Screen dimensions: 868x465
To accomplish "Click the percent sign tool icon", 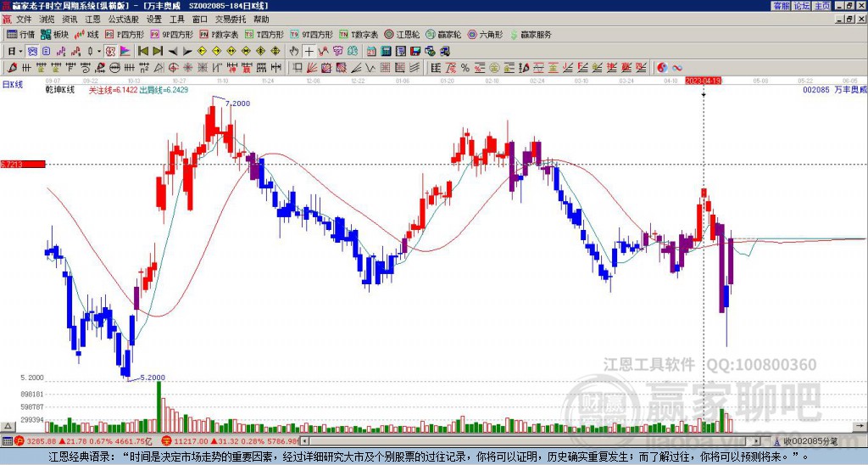I will [465, 68].
